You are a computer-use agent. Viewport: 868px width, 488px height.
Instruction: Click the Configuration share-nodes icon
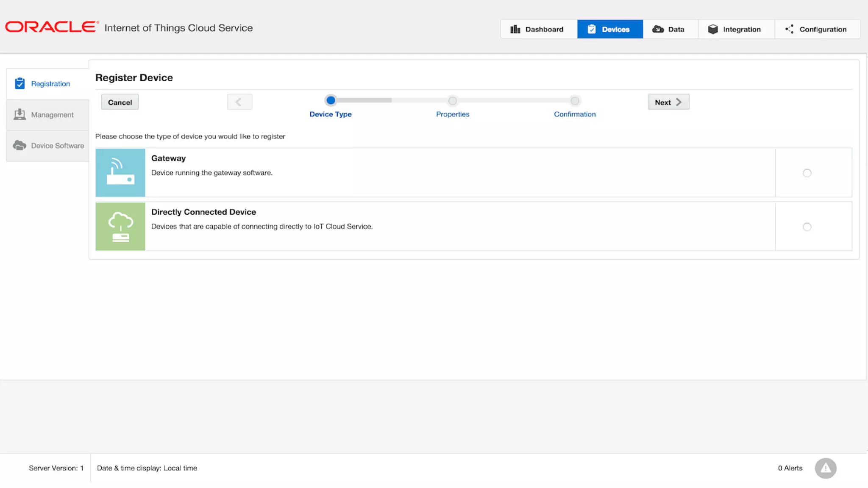pos(789,29)
